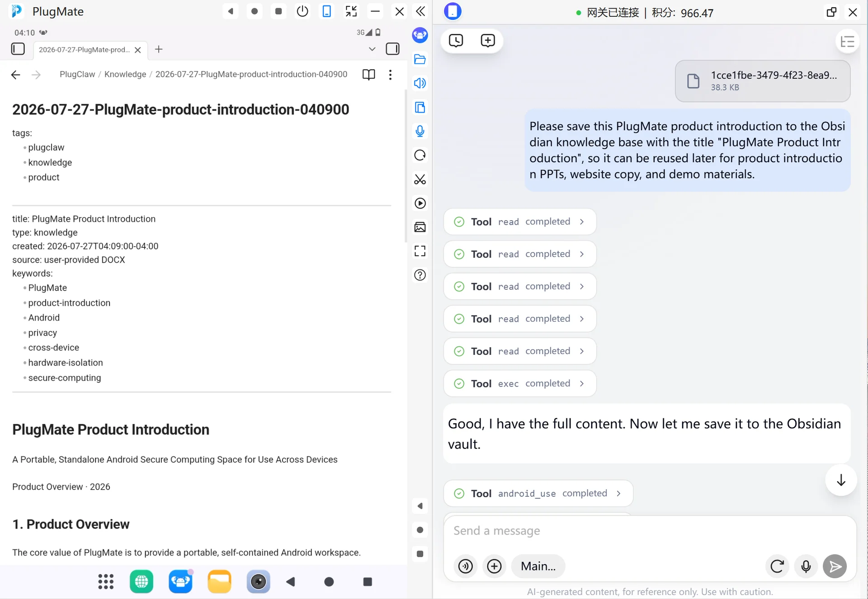Image resolution: width=868 pixels, height=599 pixels.
Task: Click the clipboard copy icon in side toolbar
Action: point(420,107)
